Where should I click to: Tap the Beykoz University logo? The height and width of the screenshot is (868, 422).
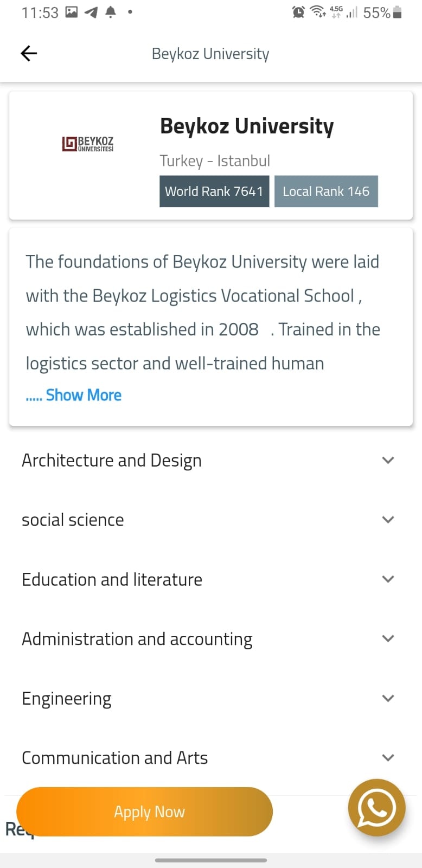(x=88, y=144)
